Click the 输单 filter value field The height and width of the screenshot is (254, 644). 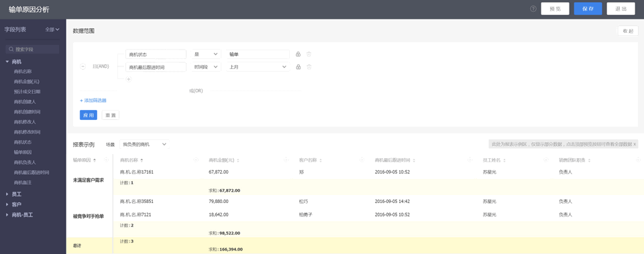[258, 54]
